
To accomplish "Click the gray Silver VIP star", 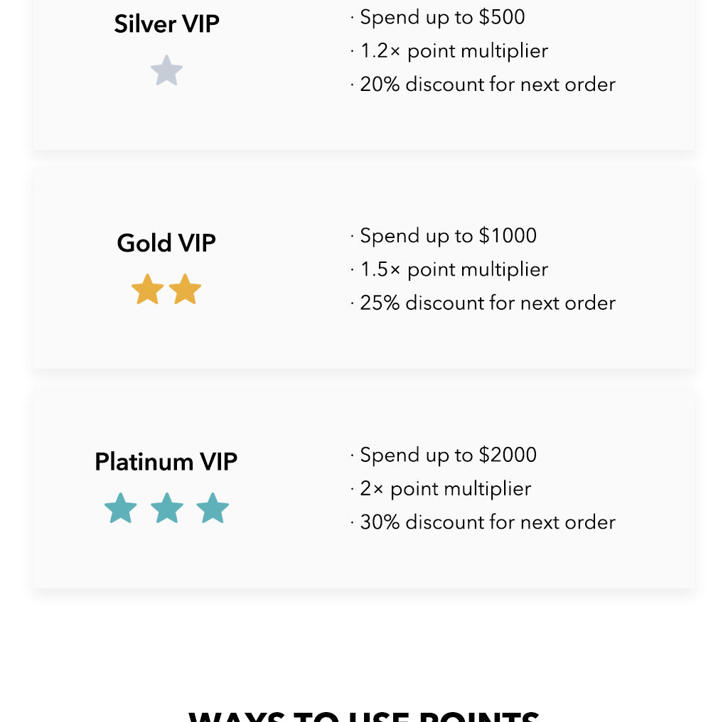I will pyautogui.click(x=167, y=71).
